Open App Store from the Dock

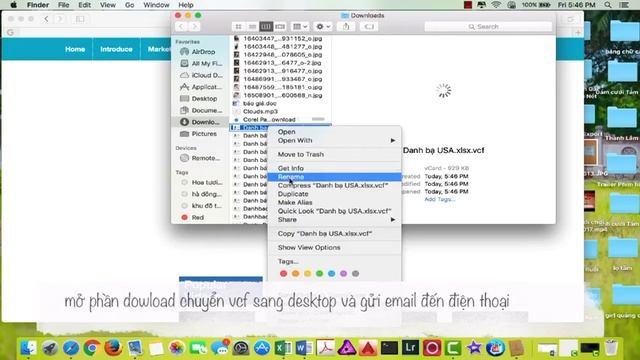[x=262, y=348]
